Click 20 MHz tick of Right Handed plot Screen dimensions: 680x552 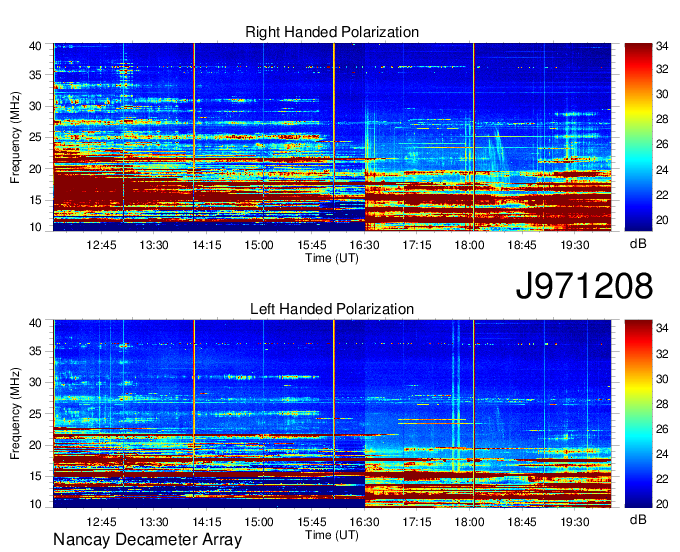pyautogui.click(x=35, y=169)
